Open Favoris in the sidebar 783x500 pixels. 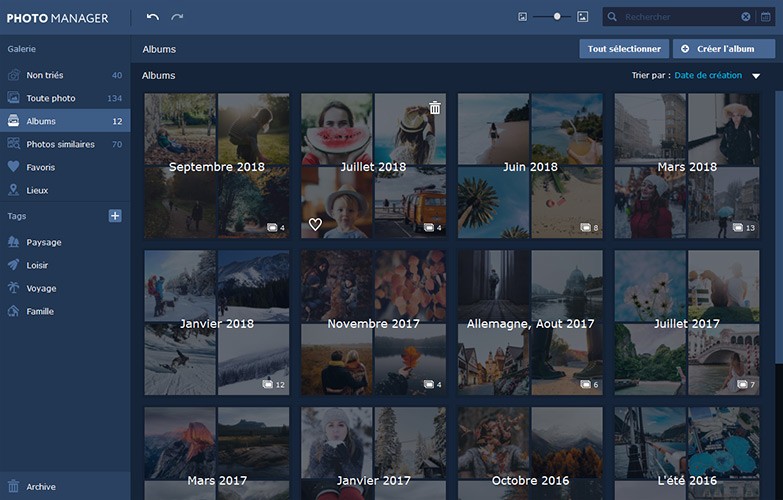click(x=65, y=167)
